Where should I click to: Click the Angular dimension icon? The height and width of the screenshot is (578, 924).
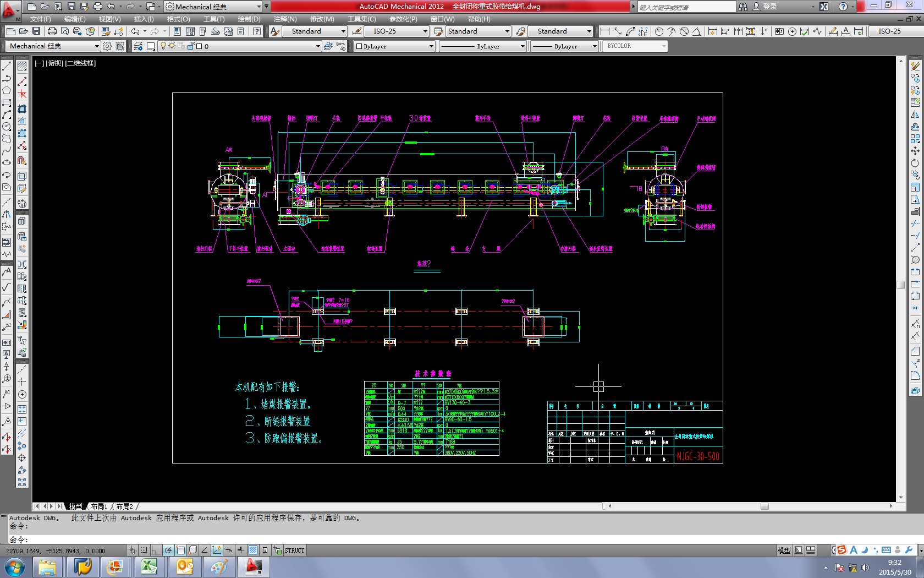click(x=697, y=31)
